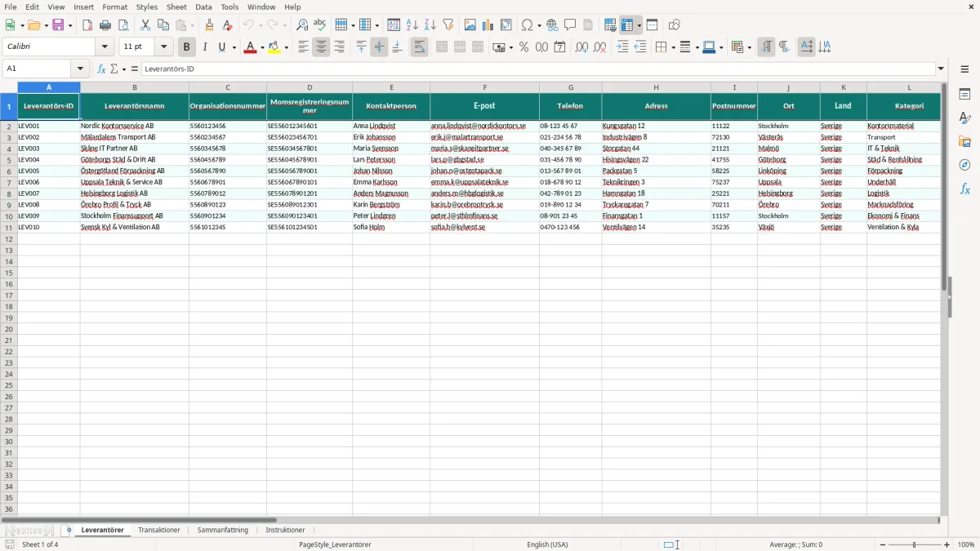The height and width of the screenshot is (551, 980).
Task: Toggle Bold formatting
Action: tap(187, 47)
